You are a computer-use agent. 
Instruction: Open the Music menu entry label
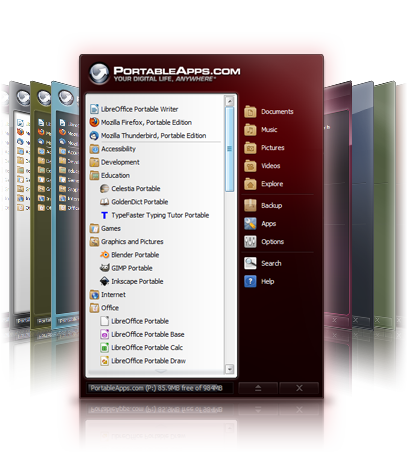(269, 130)
